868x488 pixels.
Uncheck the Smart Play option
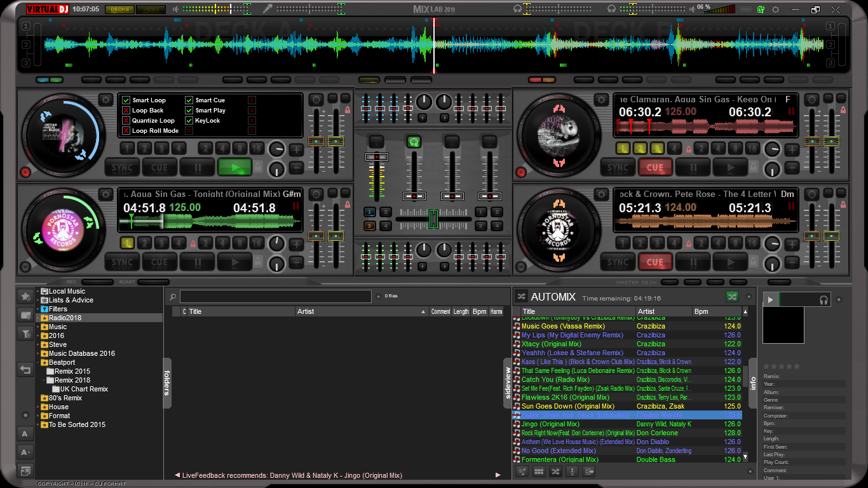click(189, 111)
